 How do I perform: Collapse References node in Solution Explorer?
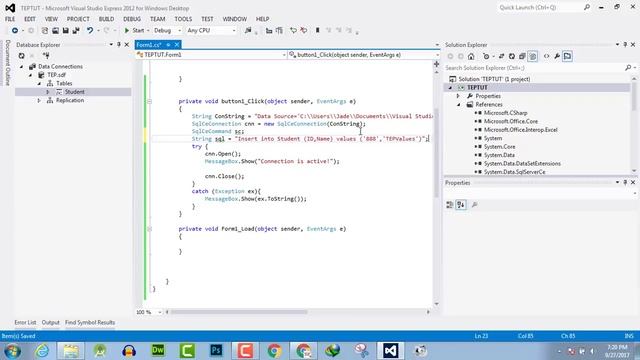458,104
